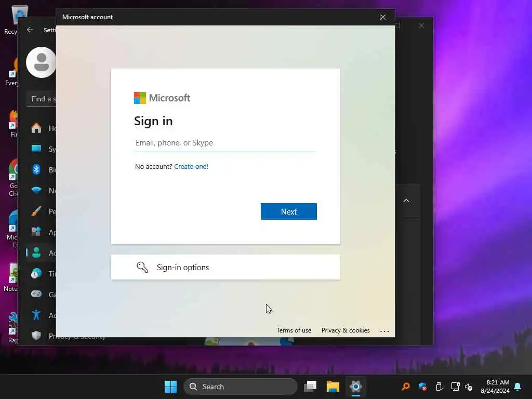Open Sign-in options
Screen dimensions: 532x399
[x=225, y=268]
